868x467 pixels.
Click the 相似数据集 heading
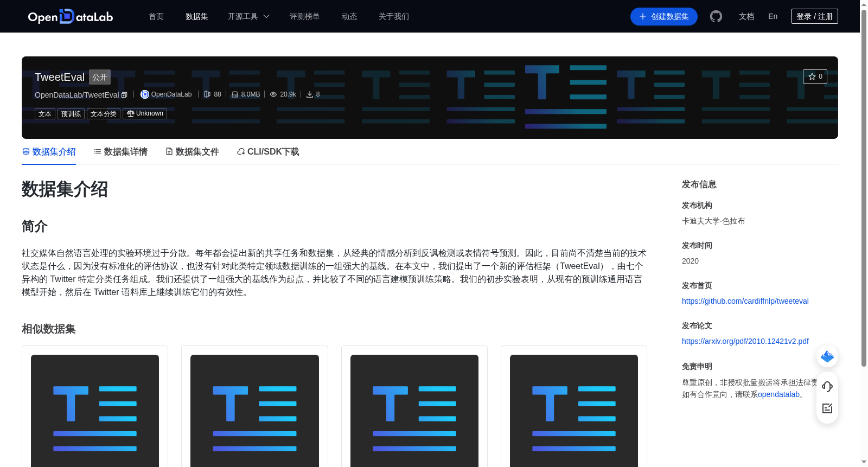[49, 329]
